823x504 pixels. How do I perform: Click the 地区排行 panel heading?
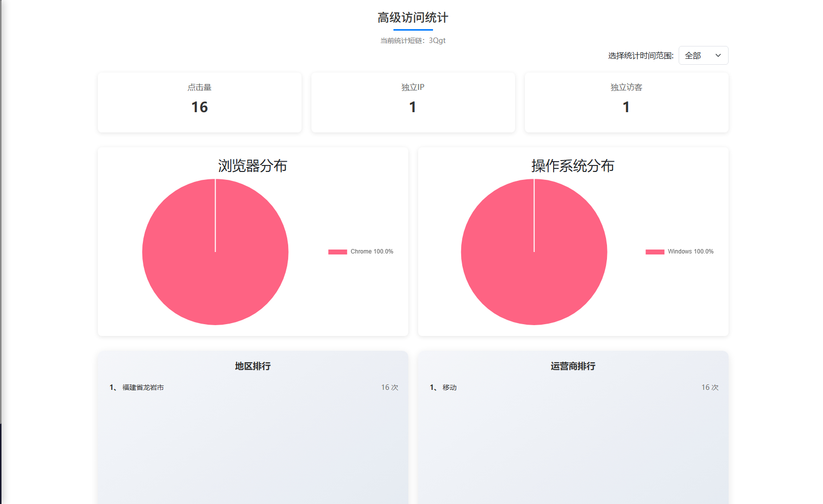point(253,366)
